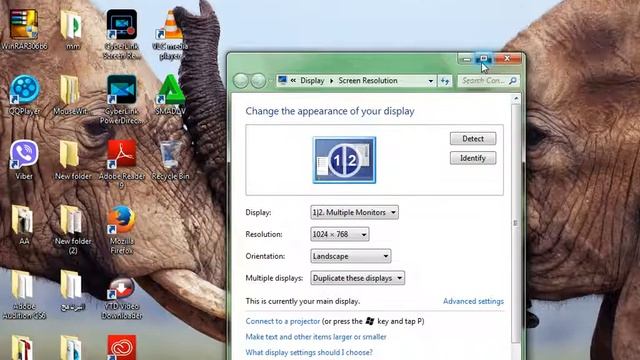The width and height of the screenshot is (640, 360).
Task: Click the scrollbar up arrow in window
Action: pyautogui.click(x=516, y=99)
